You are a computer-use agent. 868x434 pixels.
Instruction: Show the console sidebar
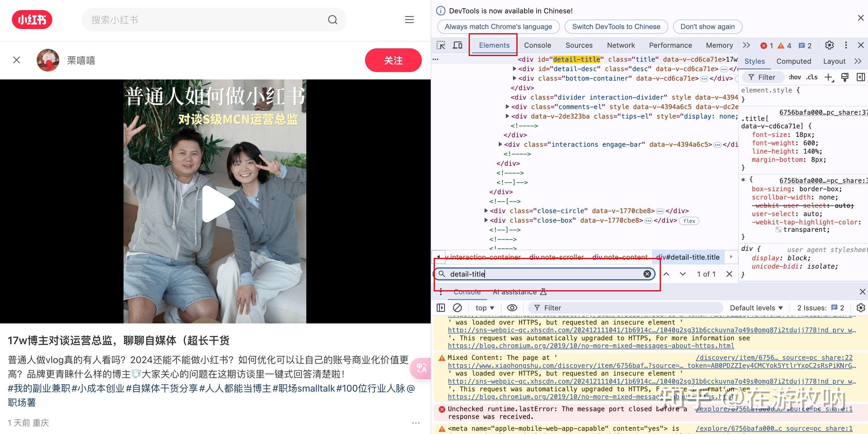click(441, 307)
